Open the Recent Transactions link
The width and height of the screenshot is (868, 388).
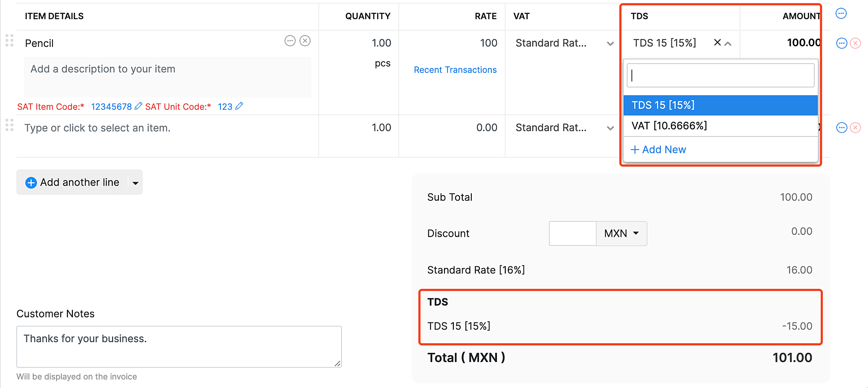(x=455, y=70)
